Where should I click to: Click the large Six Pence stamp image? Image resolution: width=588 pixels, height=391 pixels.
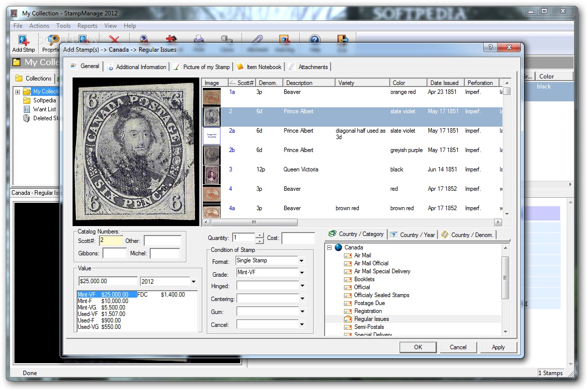point(135,152)
